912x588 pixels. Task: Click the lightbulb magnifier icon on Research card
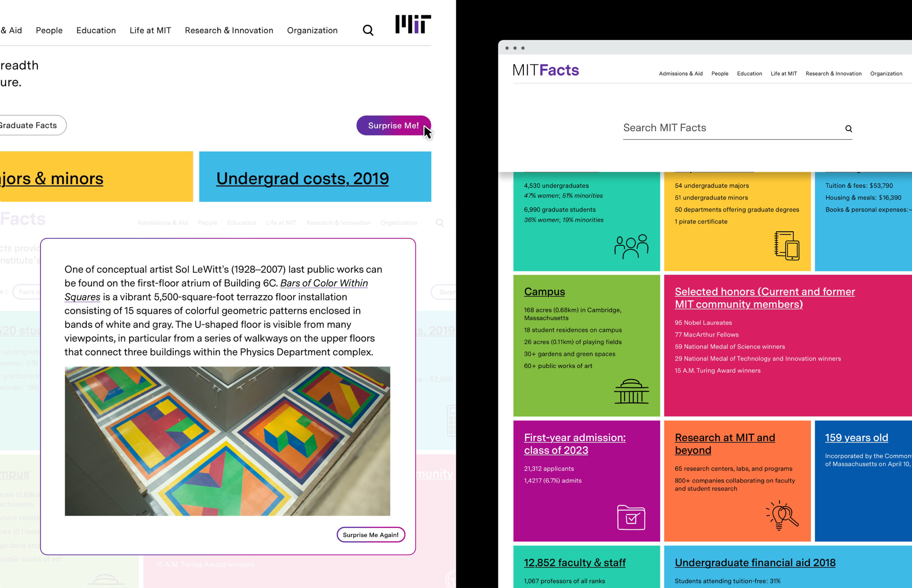[782, 515]
